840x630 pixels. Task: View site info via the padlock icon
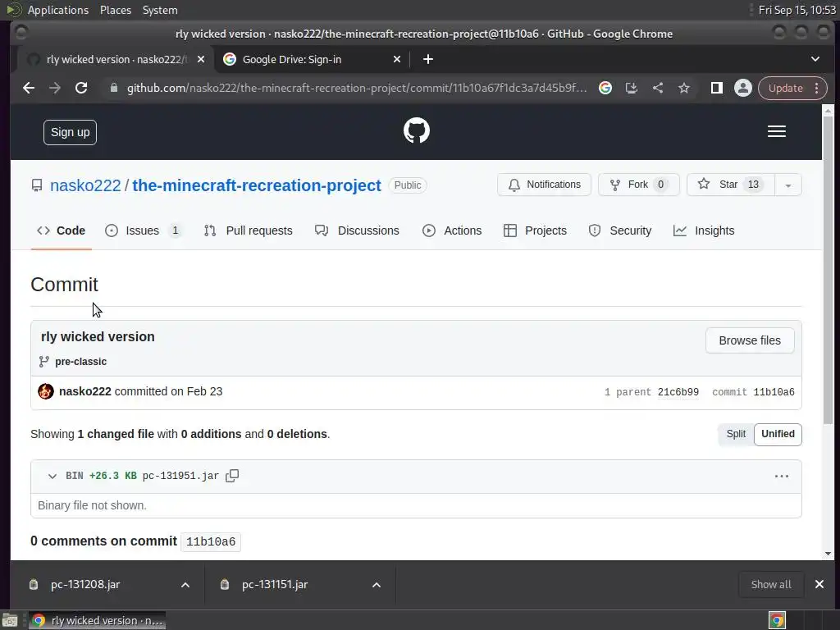(113, 88)
